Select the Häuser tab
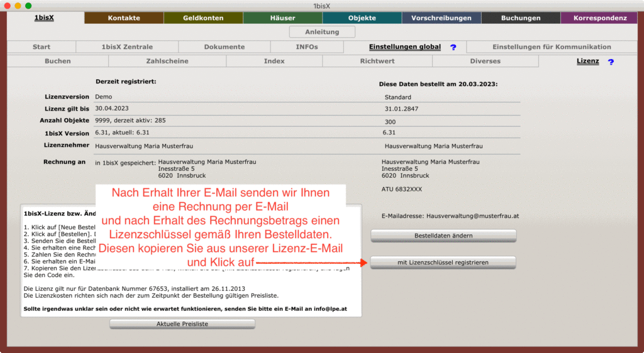This screenshot has height=353, width=644. tap(282, 18)
